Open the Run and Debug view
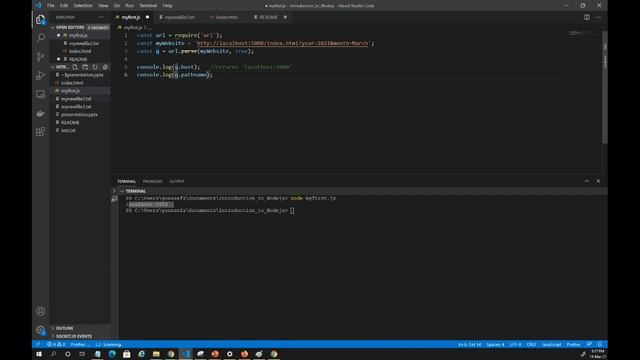This screenshot has height=360, width=640. click(x=40, y=76)
